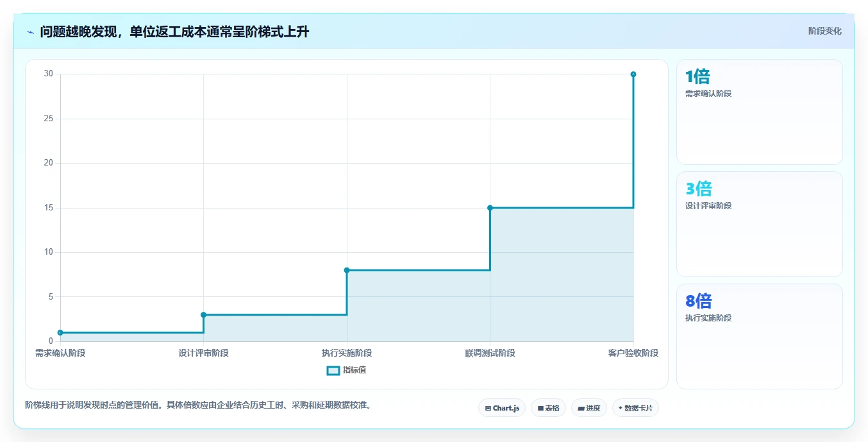The width and height of the screenshot is (868, 442).
Task: Click the y-axis value 20
Action: point(49,163)
